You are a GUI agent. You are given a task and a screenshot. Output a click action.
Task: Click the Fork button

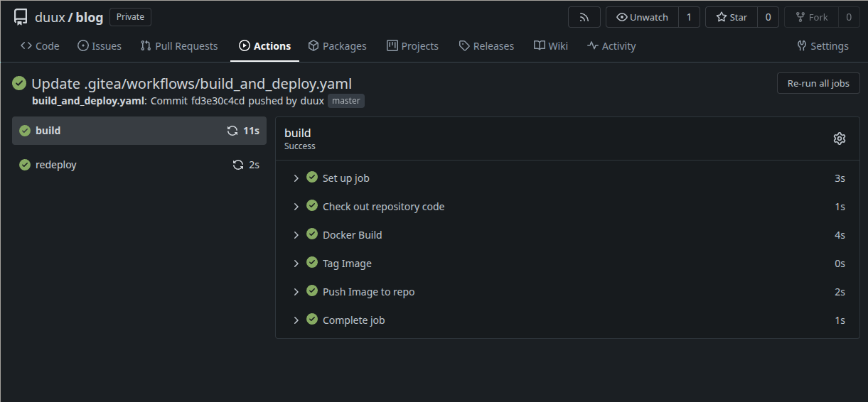811,17
